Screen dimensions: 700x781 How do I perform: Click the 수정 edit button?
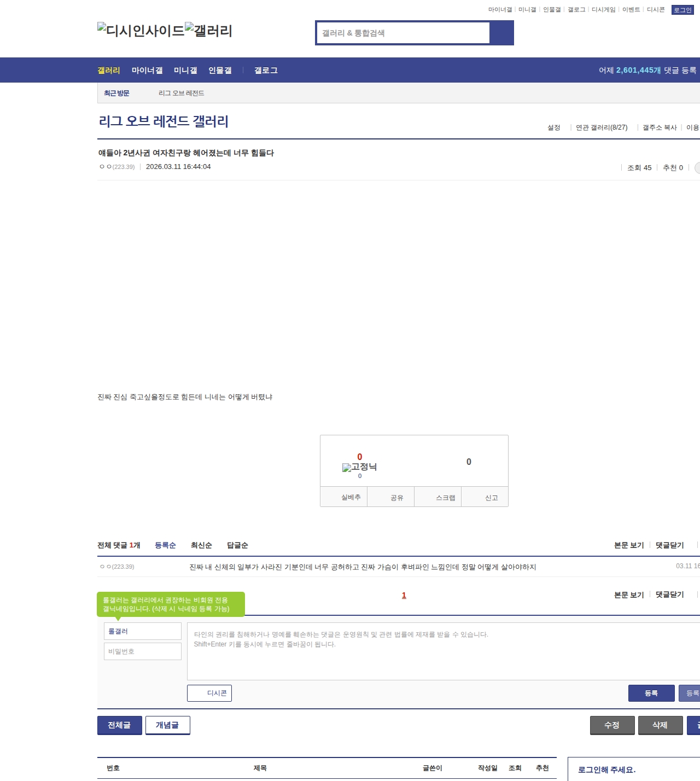(x=612, y=725)
